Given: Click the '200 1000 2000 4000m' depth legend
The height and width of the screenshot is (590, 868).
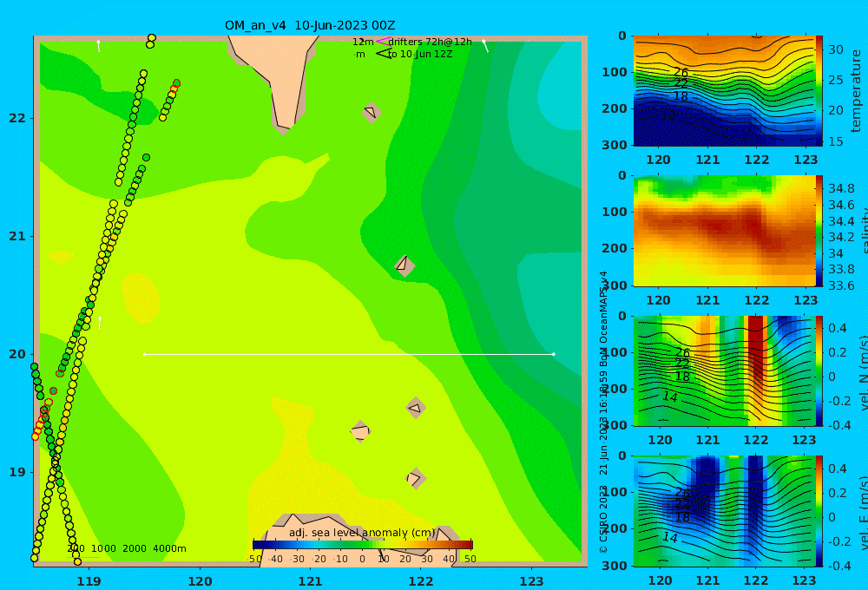Looking at the screenshot, I should [x=126, y=548].
